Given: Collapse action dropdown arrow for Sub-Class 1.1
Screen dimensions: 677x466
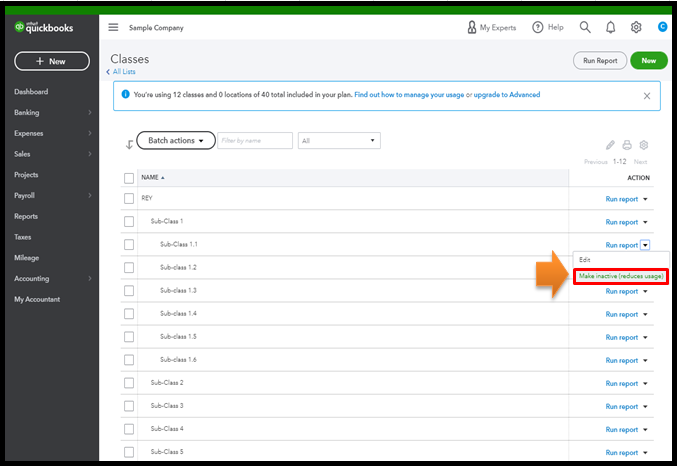Looking at the screenshot, I should point(645,245).
